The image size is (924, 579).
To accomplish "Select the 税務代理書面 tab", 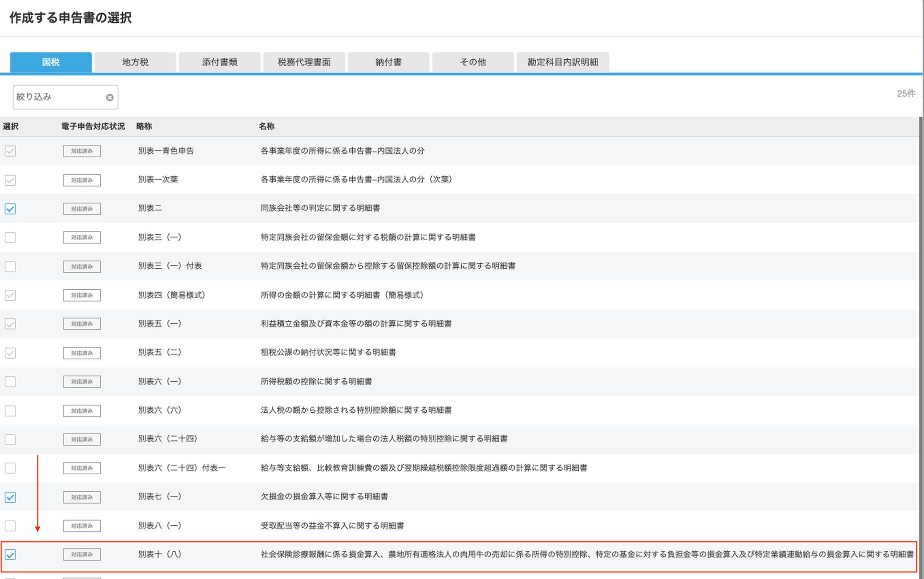I will 304,62.
